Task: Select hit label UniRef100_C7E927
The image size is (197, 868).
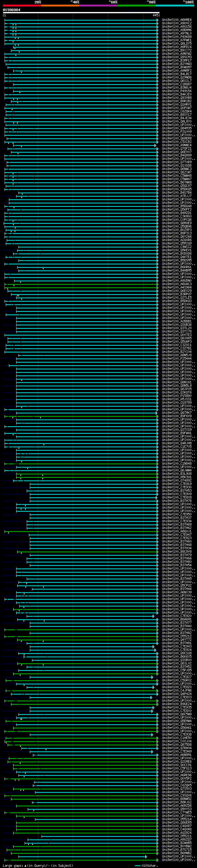Action: pos(177,677)
